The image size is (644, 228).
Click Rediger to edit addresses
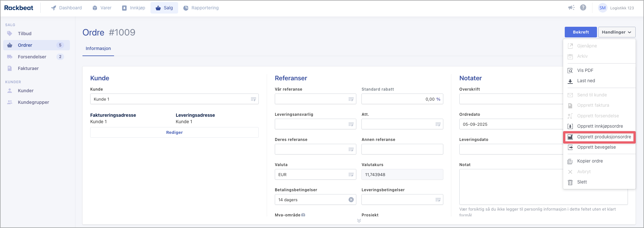point(174,133)
